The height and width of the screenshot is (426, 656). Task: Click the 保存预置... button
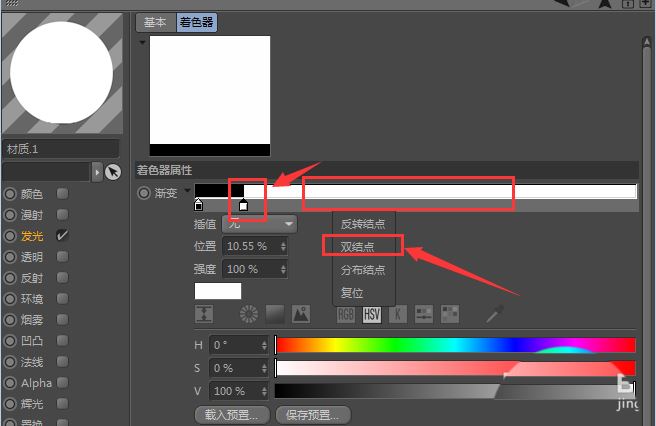click(x=313, y=415)
